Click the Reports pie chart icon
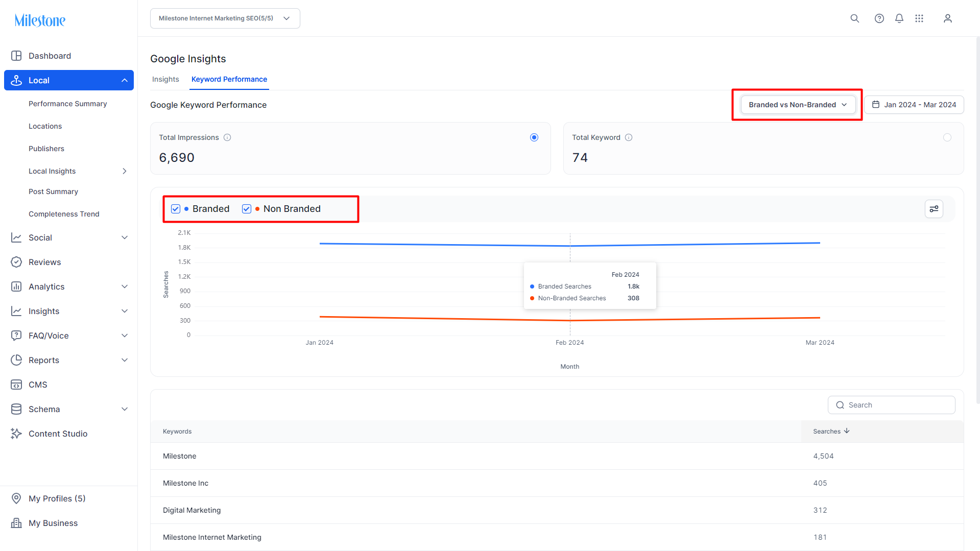 (16, 360)
